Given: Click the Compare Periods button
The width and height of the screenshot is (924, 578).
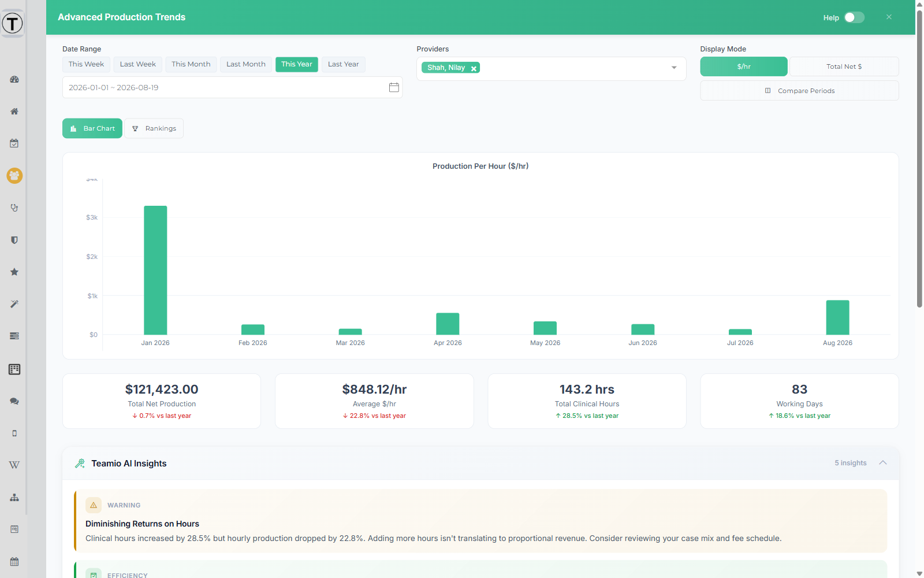Looking at the screenshot, I should [x=799, y=91].
